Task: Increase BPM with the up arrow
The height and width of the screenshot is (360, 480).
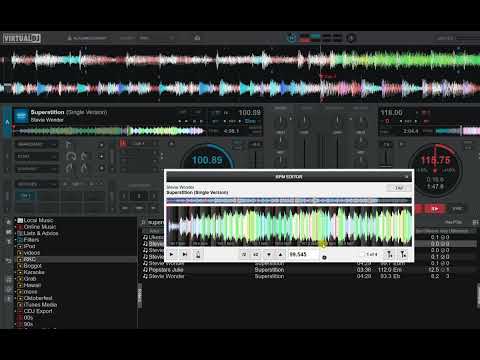Action: 281,254
